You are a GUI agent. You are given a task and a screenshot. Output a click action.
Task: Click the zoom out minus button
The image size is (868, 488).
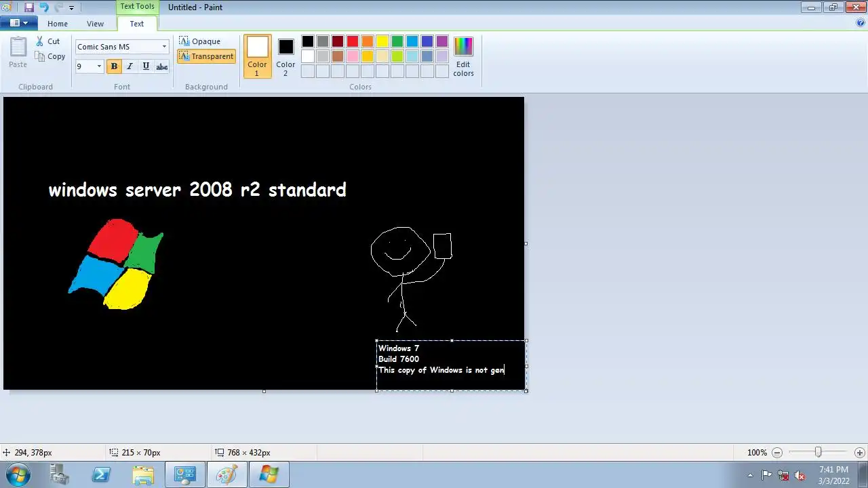tap(777, 453)
